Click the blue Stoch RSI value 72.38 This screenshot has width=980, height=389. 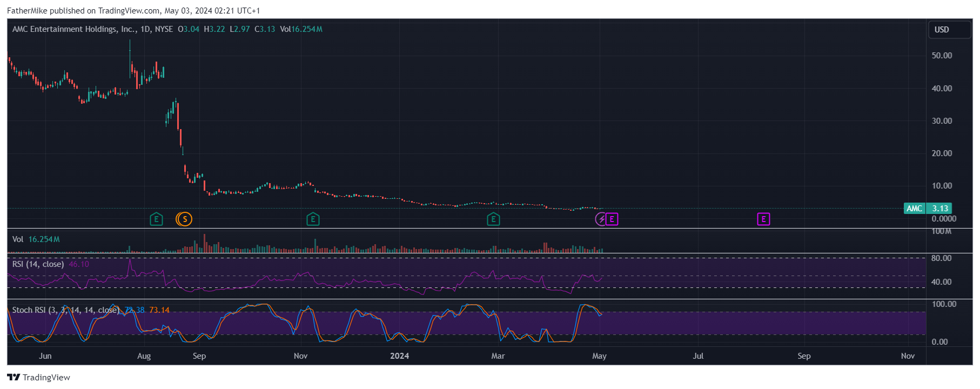135,310
